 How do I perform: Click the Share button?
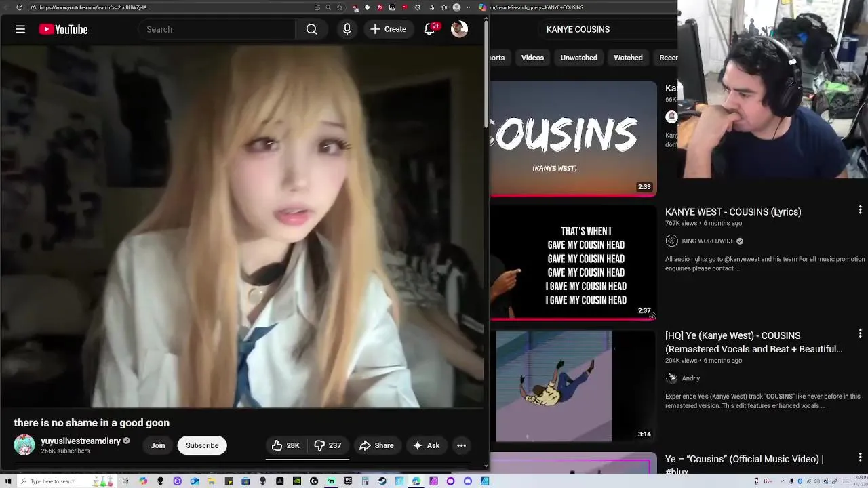point(376,445)
